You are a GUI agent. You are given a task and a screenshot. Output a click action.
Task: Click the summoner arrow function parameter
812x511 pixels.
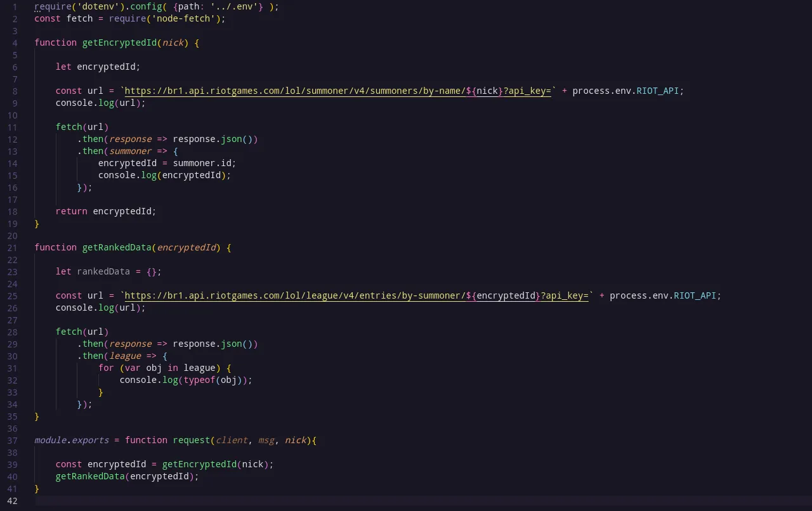pos(130,151)
